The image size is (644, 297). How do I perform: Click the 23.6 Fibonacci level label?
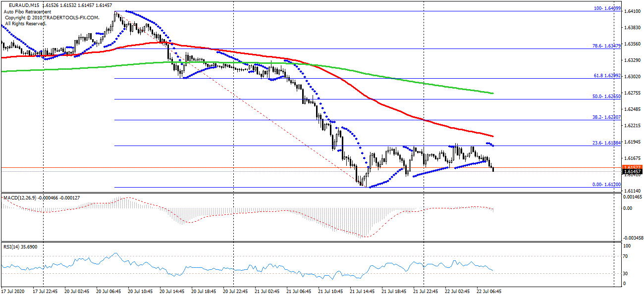pos(607,143)
